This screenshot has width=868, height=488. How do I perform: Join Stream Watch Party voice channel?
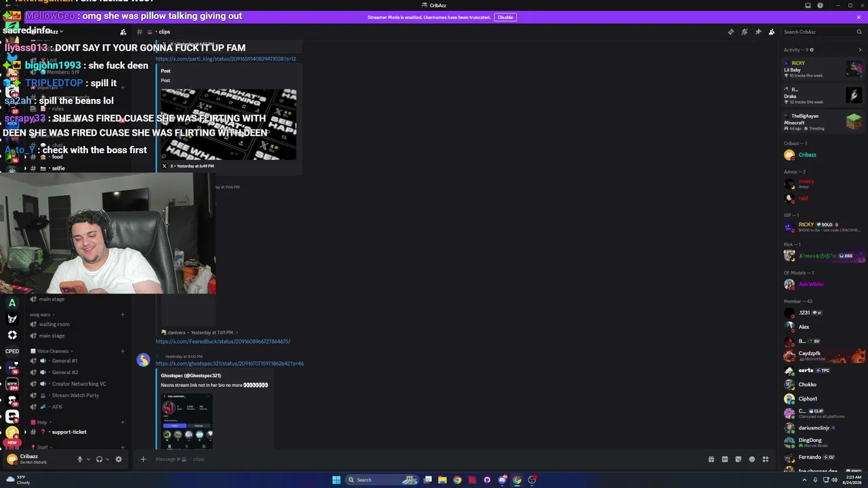tap(77, 395)
